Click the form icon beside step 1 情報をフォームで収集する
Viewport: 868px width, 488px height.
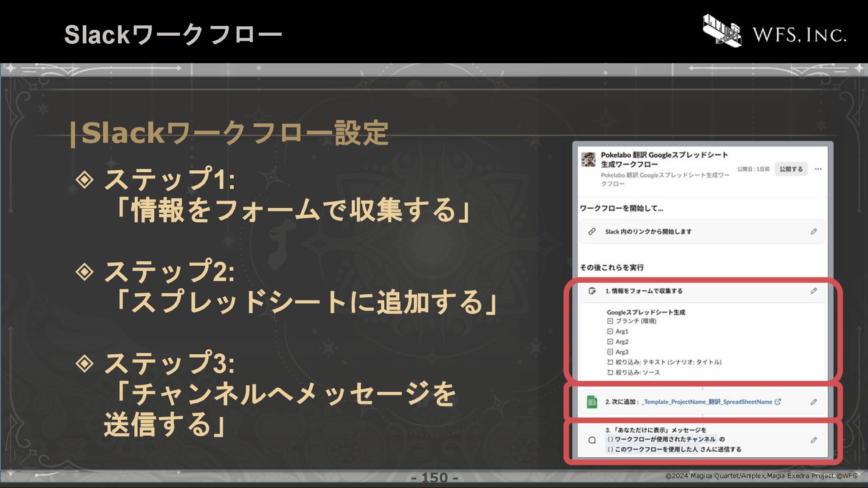coord(592,291)
